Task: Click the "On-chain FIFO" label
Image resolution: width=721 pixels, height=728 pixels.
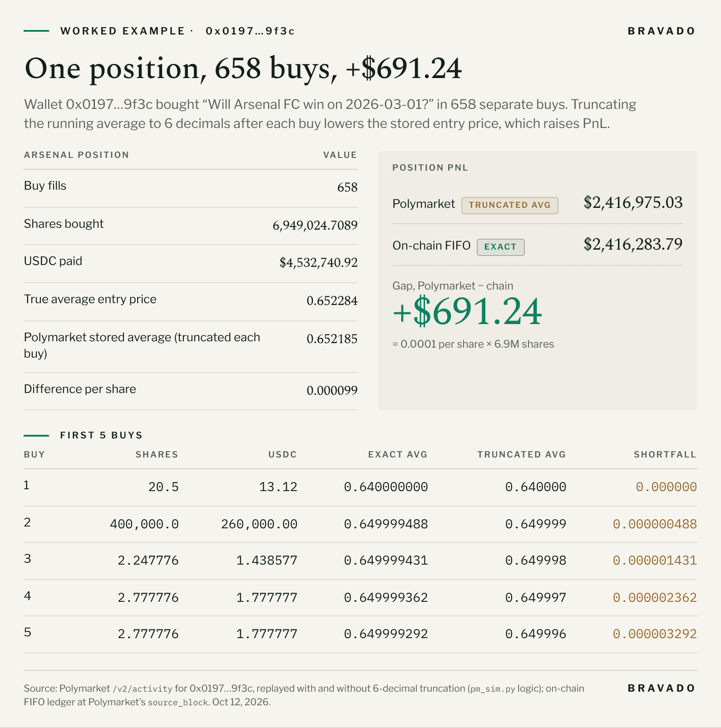Action: [x=432, y=246]
